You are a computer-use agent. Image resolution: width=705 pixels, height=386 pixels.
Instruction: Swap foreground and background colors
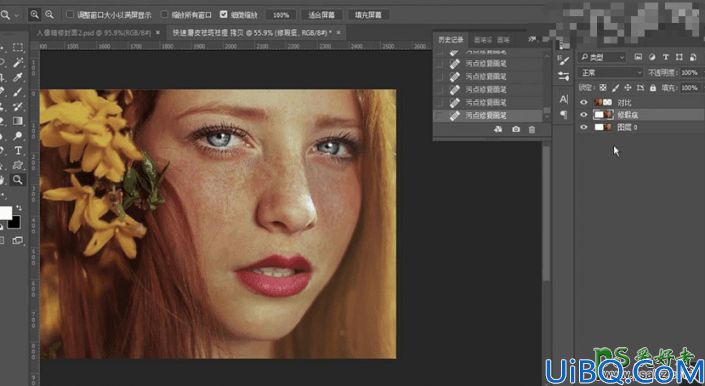pyautogui.click(x=19, y=208)
